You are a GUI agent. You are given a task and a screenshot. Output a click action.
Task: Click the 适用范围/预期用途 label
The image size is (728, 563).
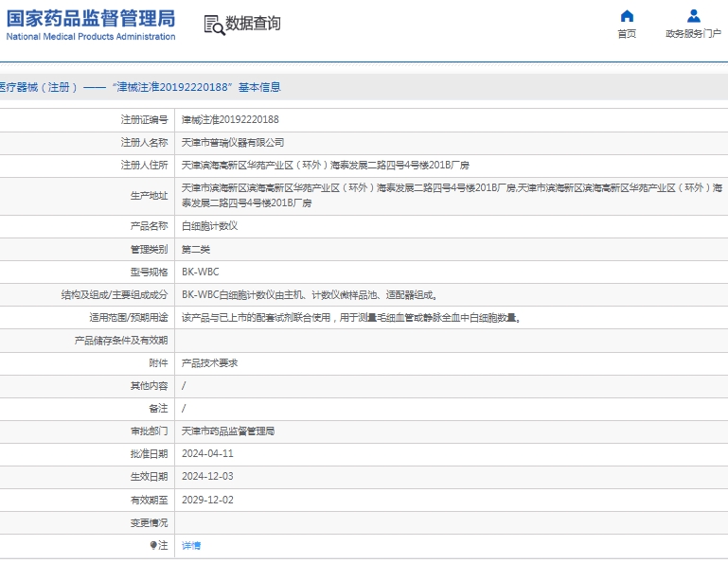(x=129, y=318)
